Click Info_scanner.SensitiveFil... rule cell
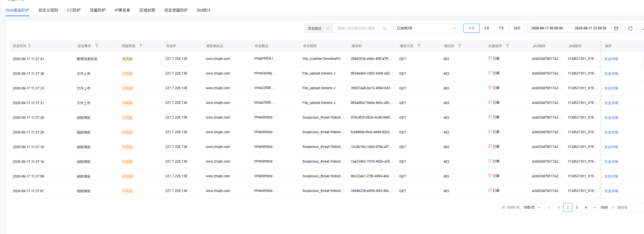This screenshot has width=644, height=234. [323, 59]
